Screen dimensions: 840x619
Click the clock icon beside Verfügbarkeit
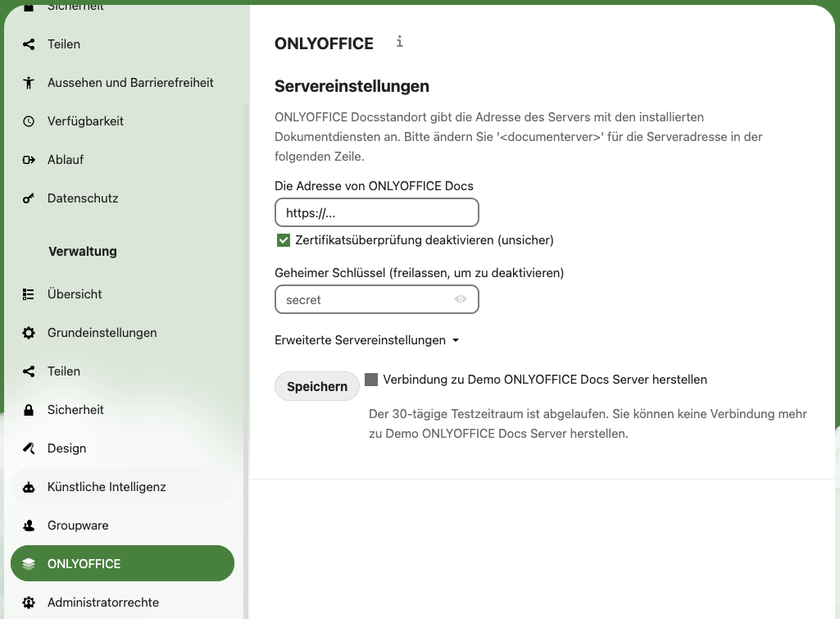click(x=29, y=121)
